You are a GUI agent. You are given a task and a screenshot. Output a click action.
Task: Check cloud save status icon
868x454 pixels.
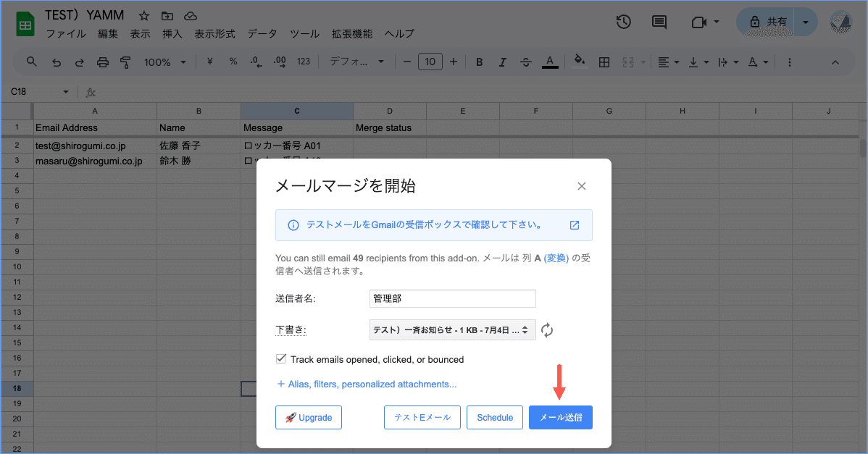pyautogui.click(x=191, y=16)
